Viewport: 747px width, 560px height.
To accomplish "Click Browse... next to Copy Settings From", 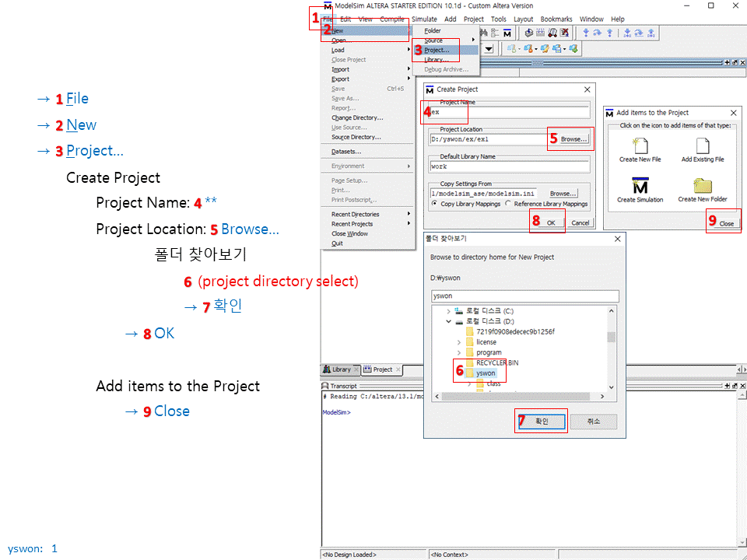I will tap(563, 194).
